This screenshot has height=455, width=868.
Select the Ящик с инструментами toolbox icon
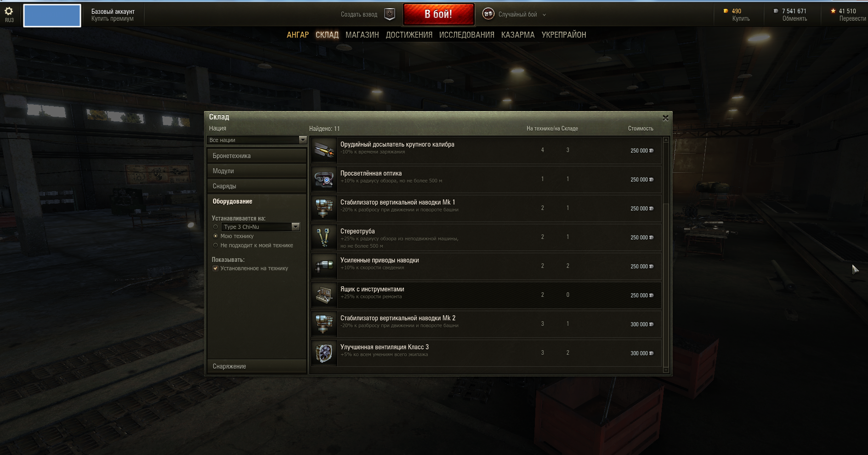pyautogui.click(x=324, y=295)
